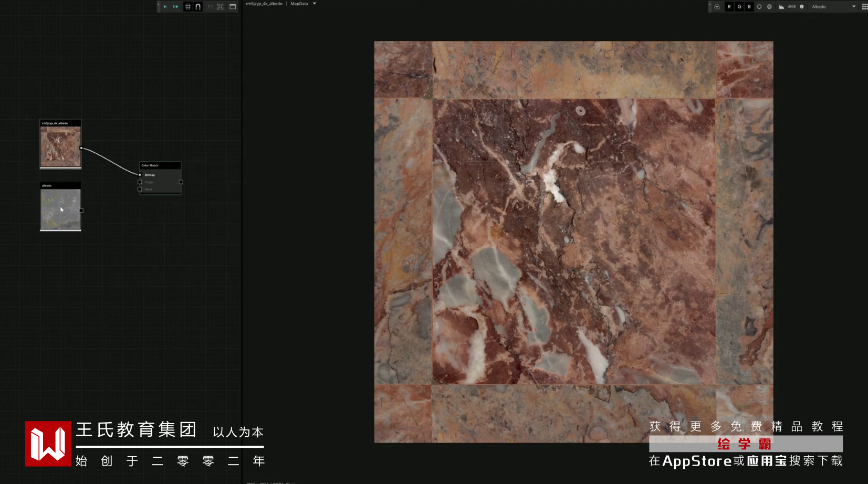Click the fit-to-frame icon in graph toolbar
This screenshot has width=868, height=484.
[221, 7]
